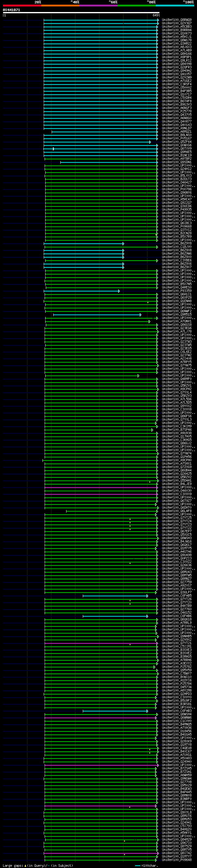
Task: Select hit label UniRef100_Q84M29
Action: [x=177, y=839]
